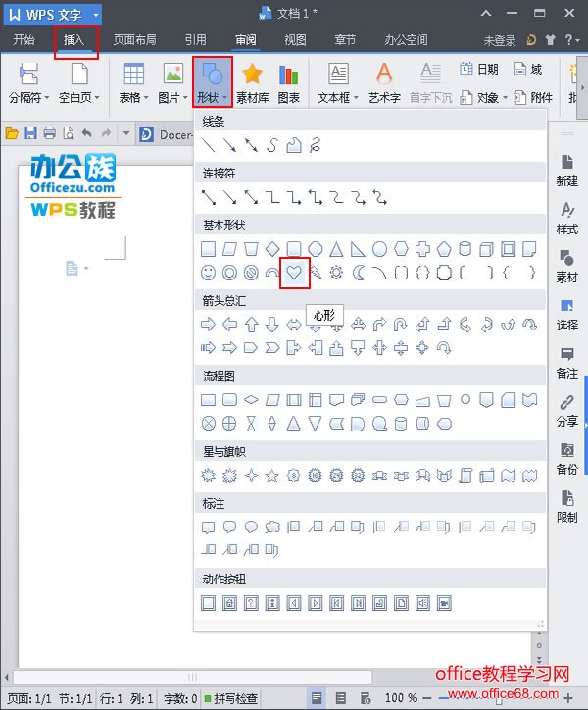Choose the help action button
Image resolution: width=588 pixels, height=710 pixels.
point(251,603)
